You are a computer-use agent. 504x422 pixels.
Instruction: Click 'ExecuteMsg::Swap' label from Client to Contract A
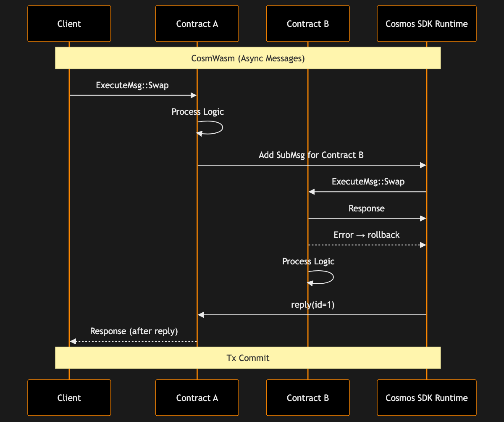[132, 85]
